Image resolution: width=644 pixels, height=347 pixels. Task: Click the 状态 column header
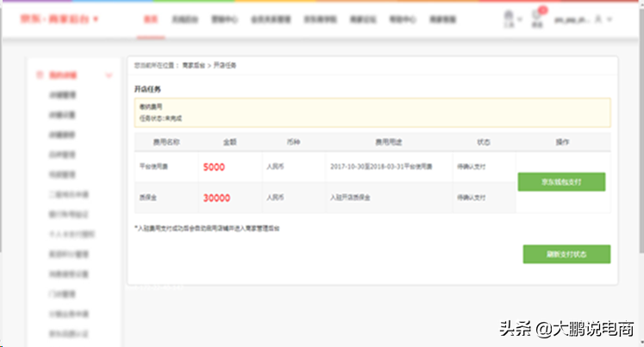click(x=484, y=142)
